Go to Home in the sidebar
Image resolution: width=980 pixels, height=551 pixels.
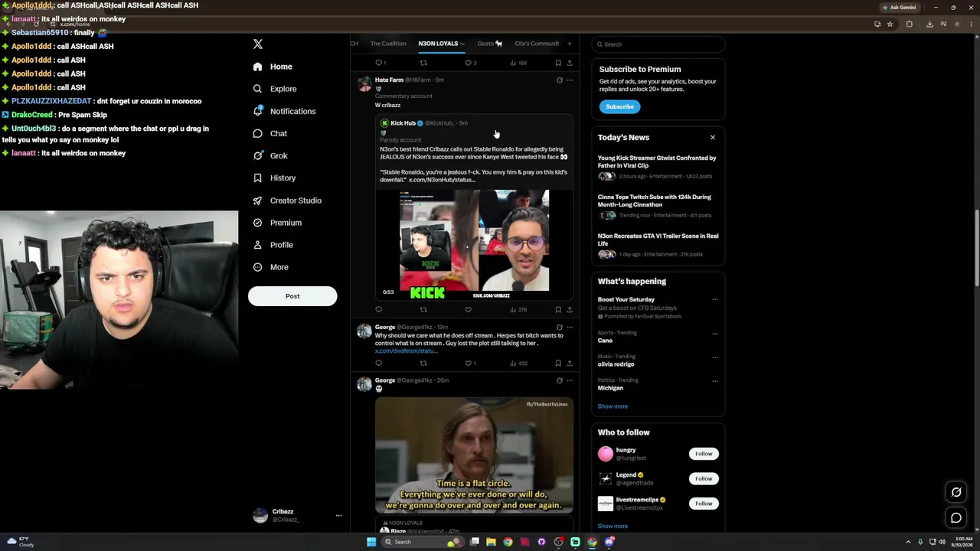[273, 67]
